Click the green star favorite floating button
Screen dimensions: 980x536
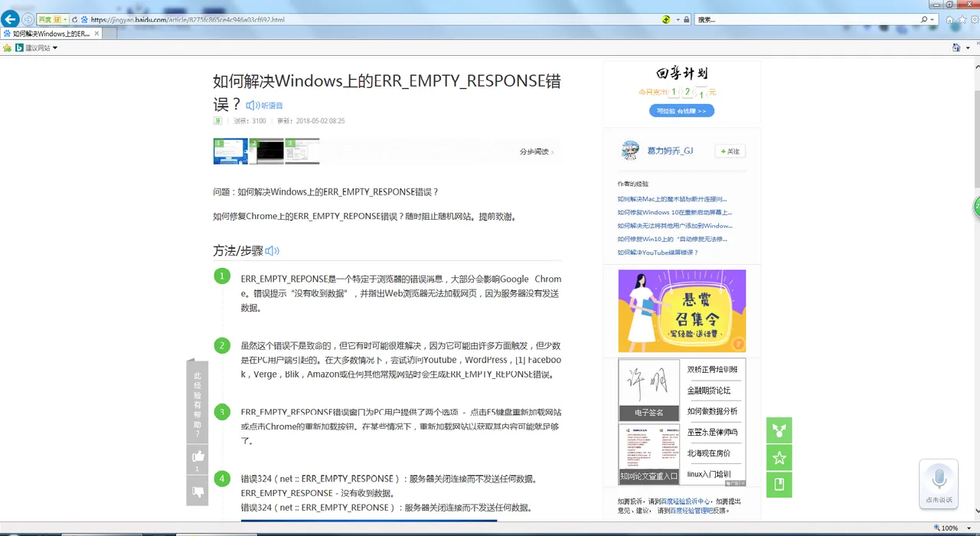[x=779, y=458]
